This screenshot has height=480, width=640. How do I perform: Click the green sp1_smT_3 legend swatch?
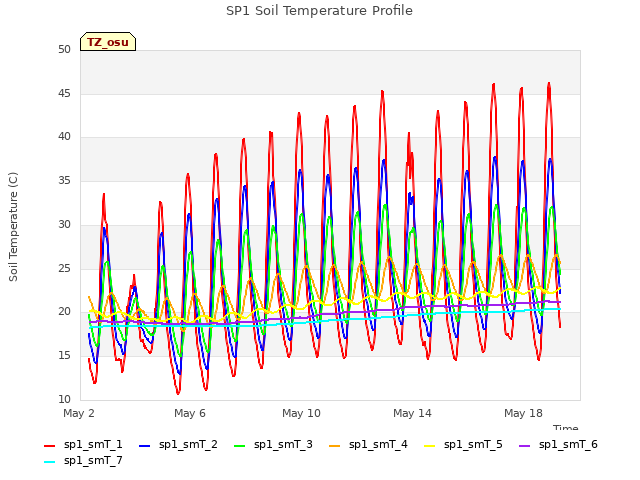click(240, 446)
